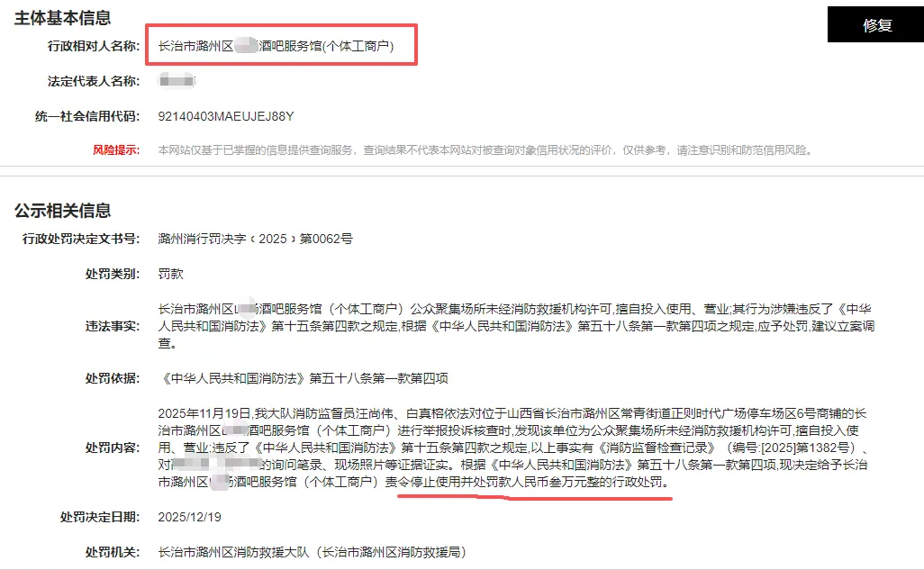Click the blurred 法定代表人名称 value
Screen dimensions: 924x570
(177, 81)
